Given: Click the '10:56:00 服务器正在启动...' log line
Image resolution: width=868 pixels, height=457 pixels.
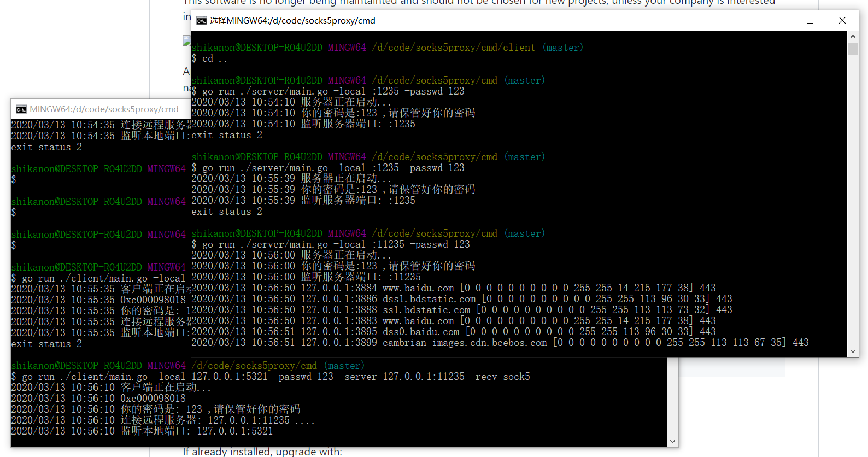Looking at the screenshot, I should (291, 255).
